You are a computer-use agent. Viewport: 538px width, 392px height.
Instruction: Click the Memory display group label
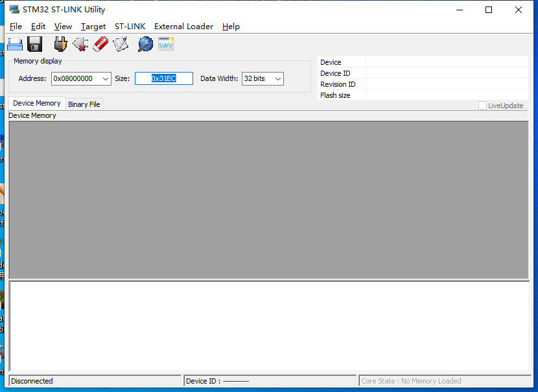pos(38,61)
